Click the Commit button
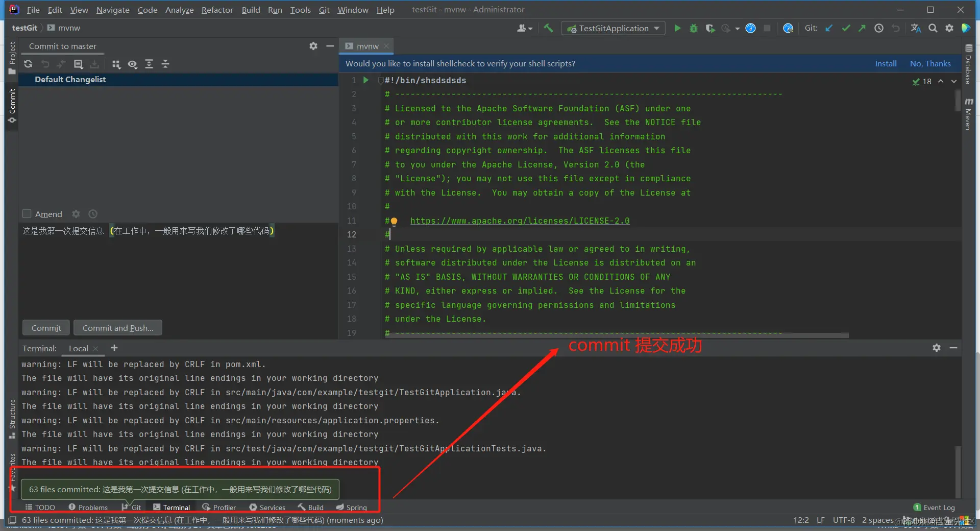Viewport: 980px width, 531px height. [x=46, y=328]
